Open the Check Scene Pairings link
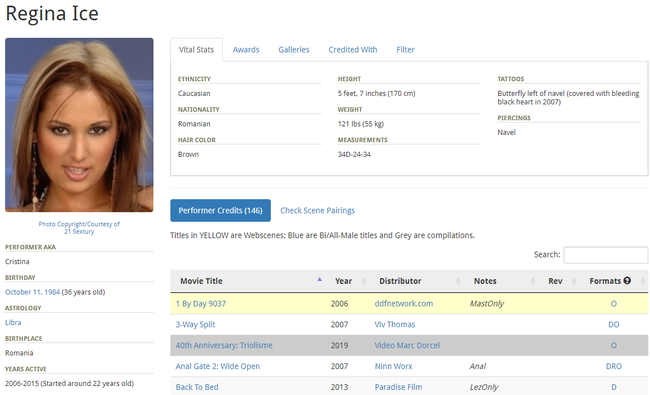Image resolution: width=650 pixels, height=395 pixels. pyautogui.click(x=317, y=211)
